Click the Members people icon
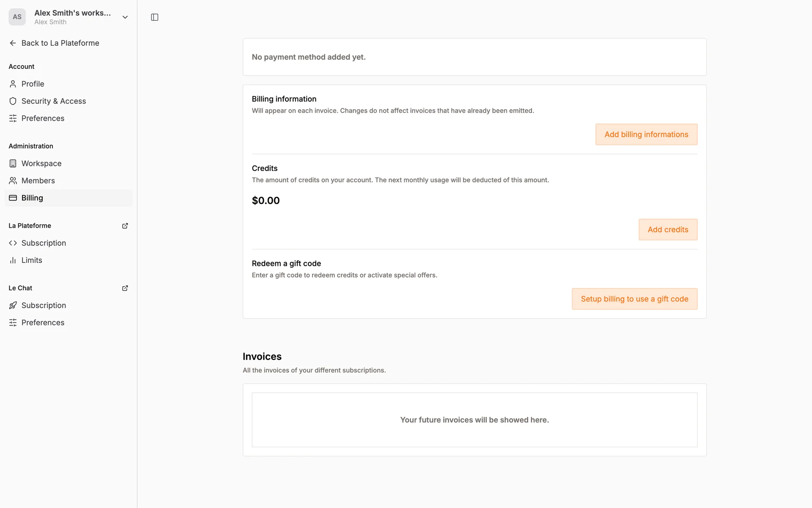 [13, 181]
